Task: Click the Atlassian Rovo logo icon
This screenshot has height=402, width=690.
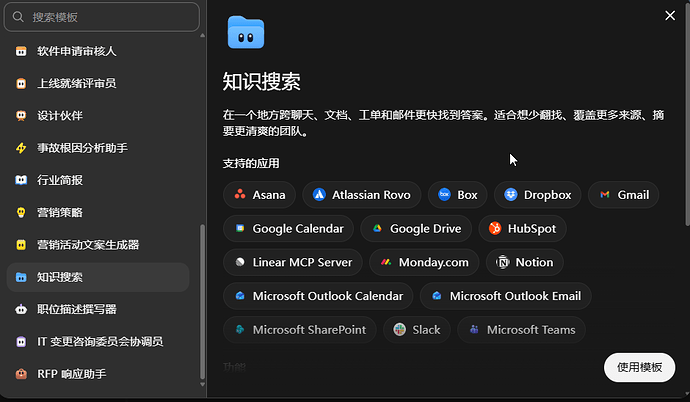Action: pyautogui.click(x=319, y=194)
